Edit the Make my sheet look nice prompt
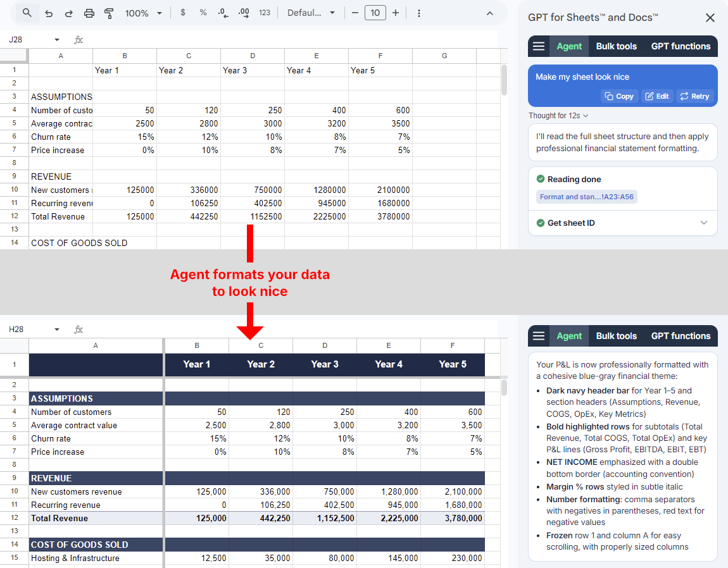The height and width of the screenshot is (568, 728). point(656,96)
